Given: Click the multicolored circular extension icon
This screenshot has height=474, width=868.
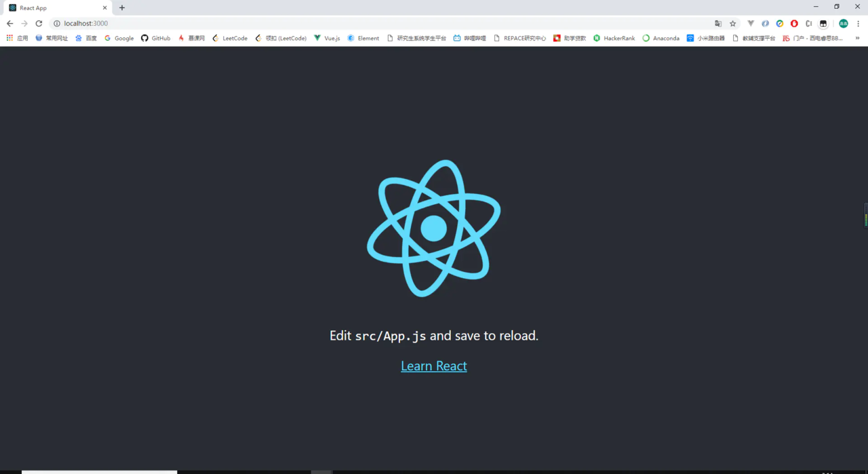Looking at the screenshot, I should 780,23.
